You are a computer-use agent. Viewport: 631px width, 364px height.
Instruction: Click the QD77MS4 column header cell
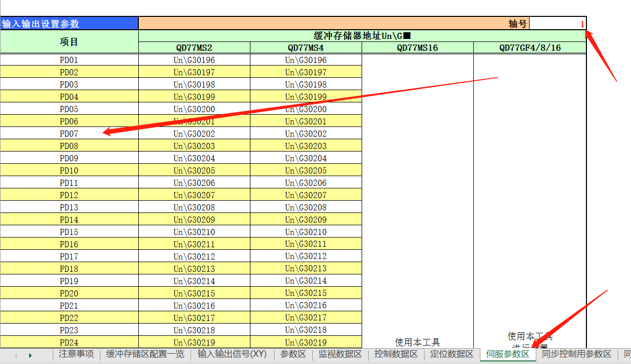tap(306, 48)
